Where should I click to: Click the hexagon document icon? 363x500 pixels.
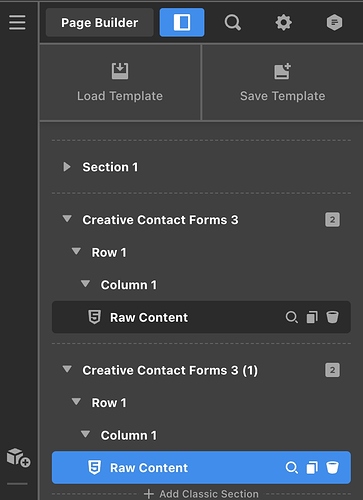(x=334, y=23)
